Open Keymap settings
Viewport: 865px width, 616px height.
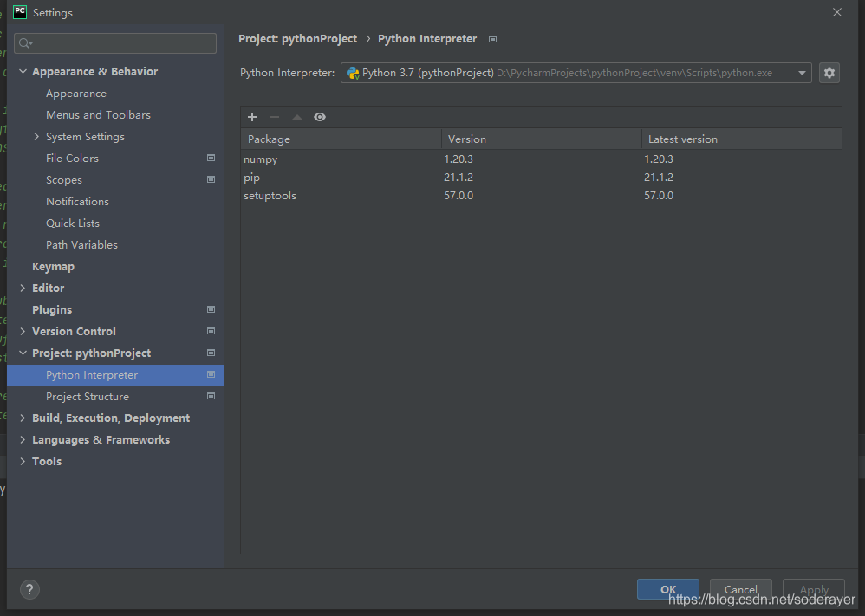point(53,266)
